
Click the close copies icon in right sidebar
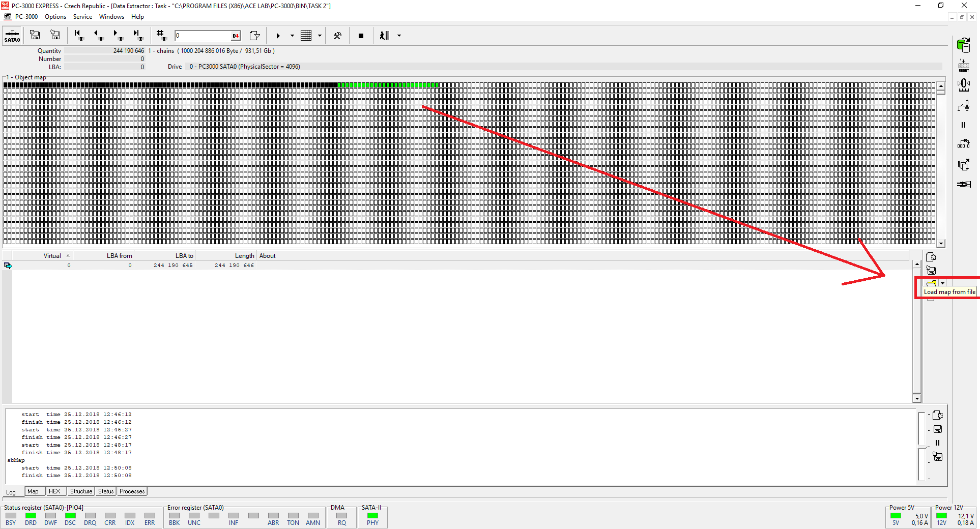pos(964,164)
